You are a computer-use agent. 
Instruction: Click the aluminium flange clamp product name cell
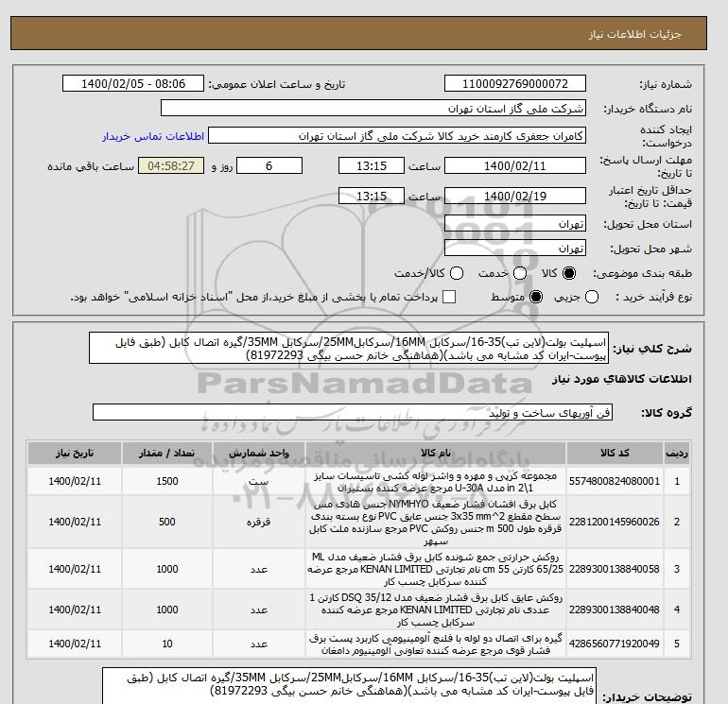(436, 644)
